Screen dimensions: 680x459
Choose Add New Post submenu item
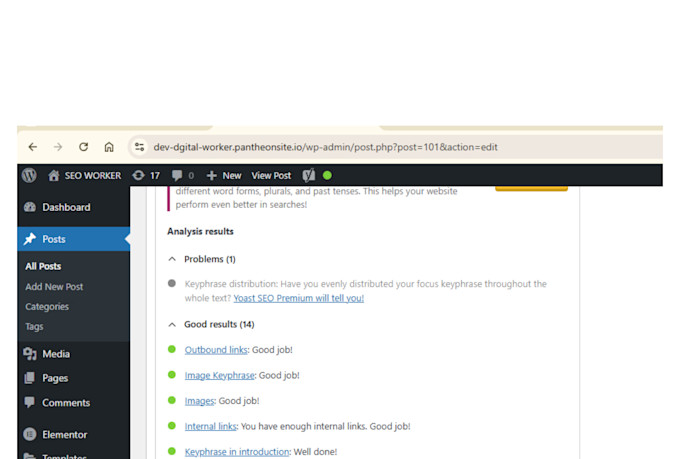coord(54,287)
